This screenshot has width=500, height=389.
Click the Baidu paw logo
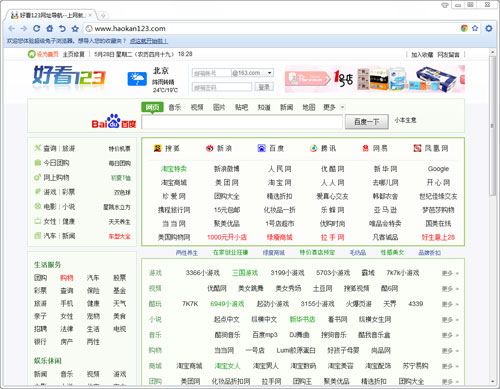(114, 121)
